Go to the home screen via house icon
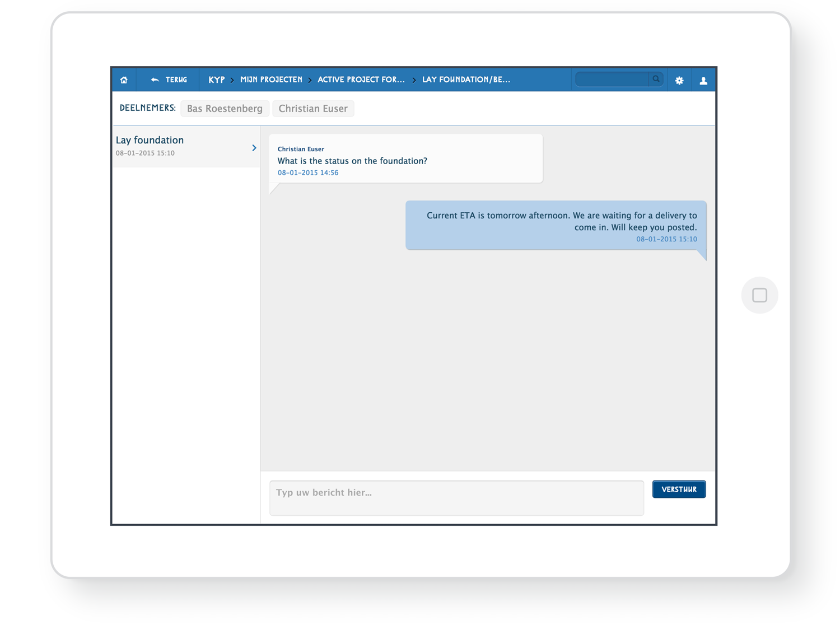 pos(124,80)
